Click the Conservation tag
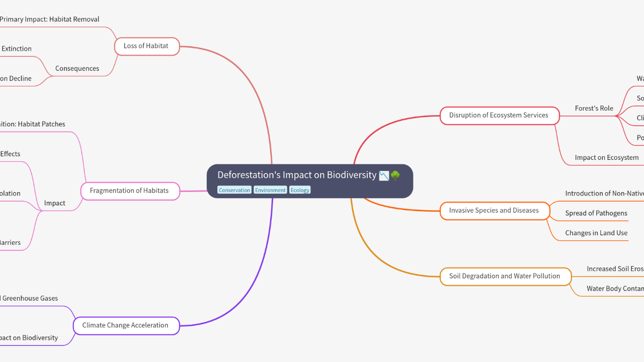The height and width of the screenshot is (362, 644). pyautogui.click(x=234, y=190)
